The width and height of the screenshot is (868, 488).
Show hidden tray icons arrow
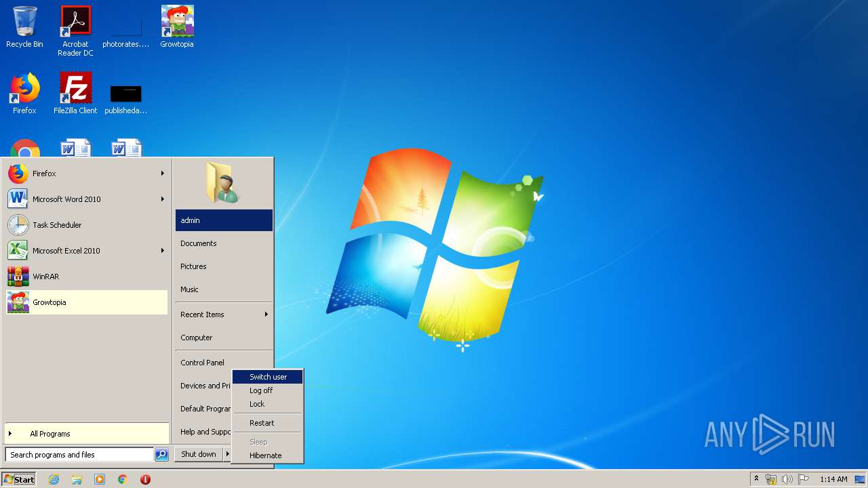pyautogui.click(x=757, y=479)
